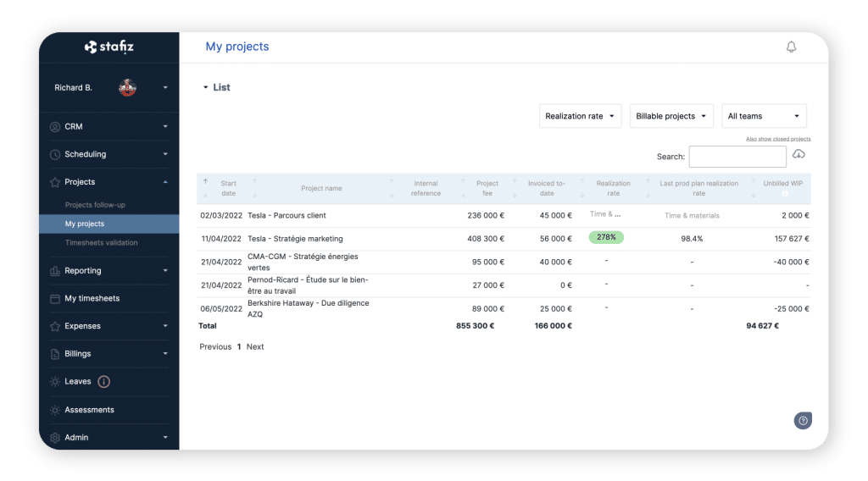
Task: Open Leaves menu item
Action: [x=77, y=381]
